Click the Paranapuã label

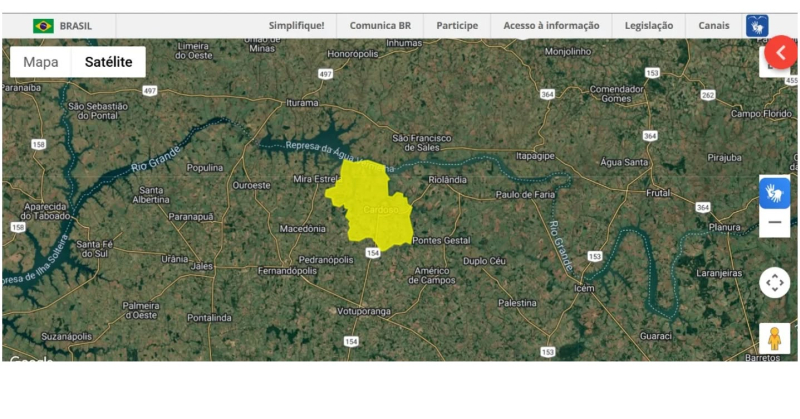click(191, 217)
